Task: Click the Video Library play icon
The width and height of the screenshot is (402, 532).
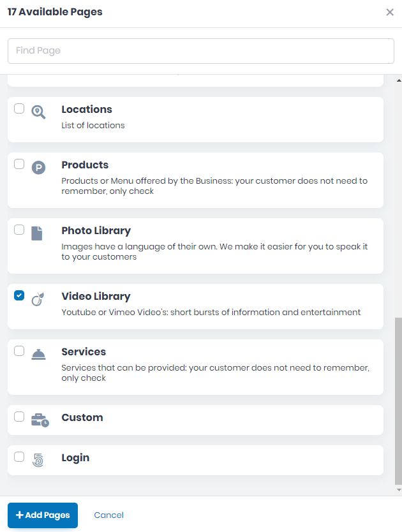Action: tap(38, 298)
